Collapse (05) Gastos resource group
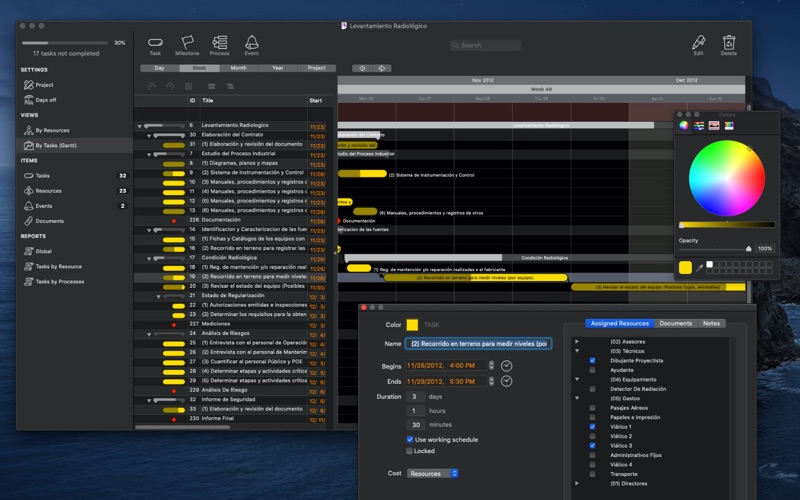 point(577,398)
